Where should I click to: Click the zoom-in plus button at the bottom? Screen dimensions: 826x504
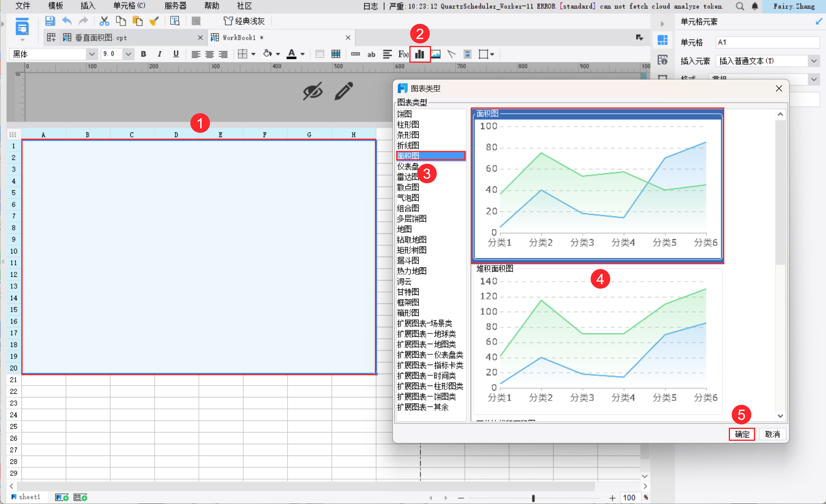coord(612,498)
